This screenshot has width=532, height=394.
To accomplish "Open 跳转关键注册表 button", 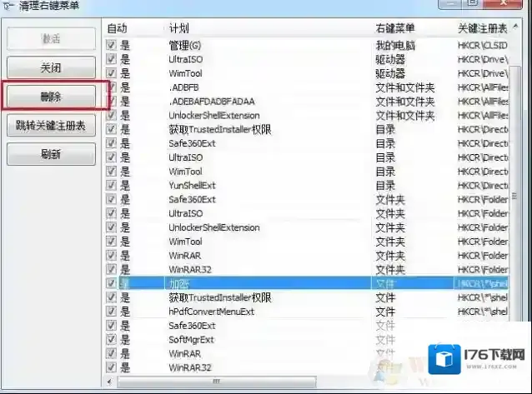I will (x=51, y=126).
